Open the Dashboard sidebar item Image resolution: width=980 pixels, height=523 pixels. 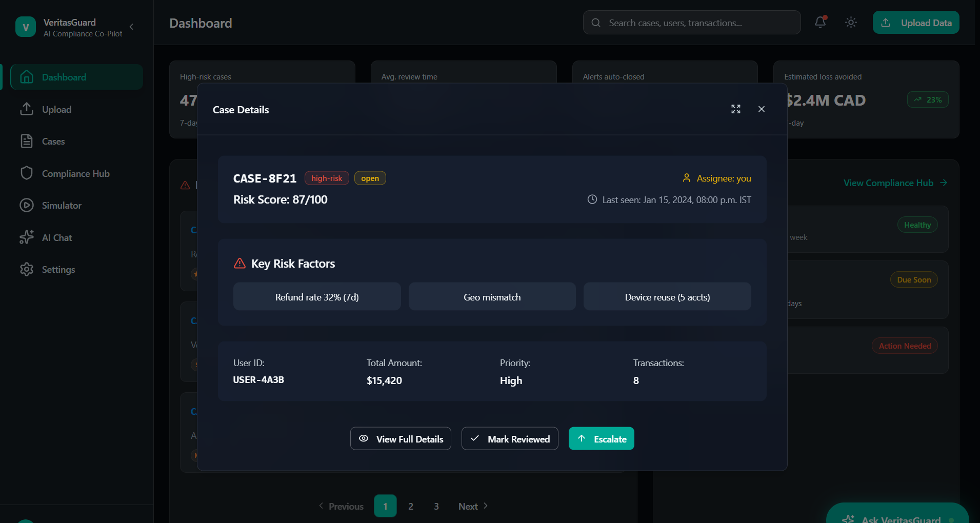coord(76,77)
